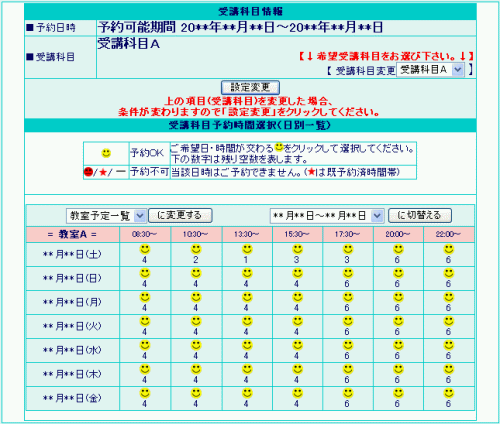Screen dimensions: 500x424
Task: Select Monday (月) 20:00 smiley slot
Action: (398, 297)
